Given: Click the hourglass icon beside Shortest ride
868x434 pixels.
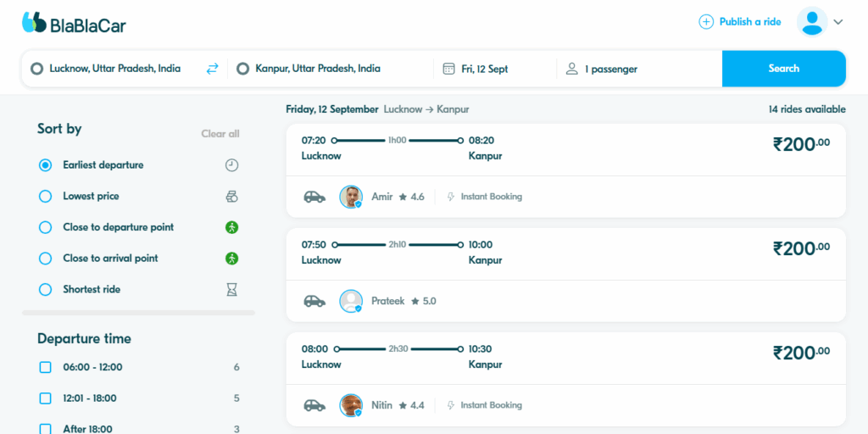Looking at the screenshot, I should pyautogui.click(x=231, y=290).
